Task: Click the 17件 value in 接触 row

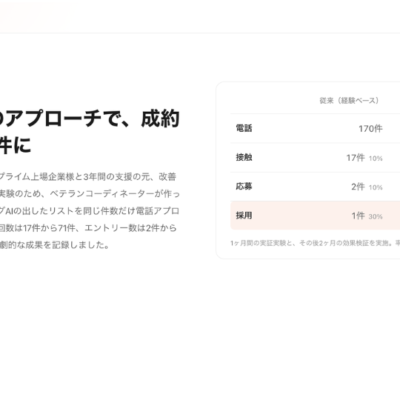Action: tap(356, 158)
